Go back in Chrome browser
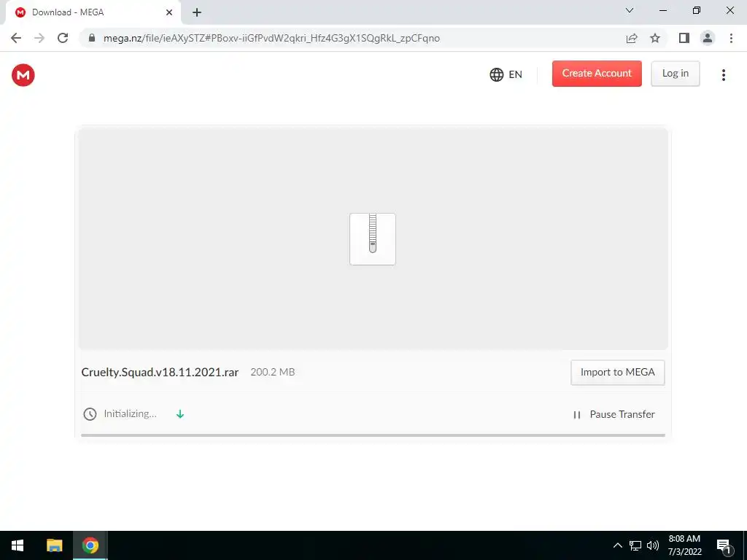Viewport: 747px width, 560px height. [x=16, y=38]
